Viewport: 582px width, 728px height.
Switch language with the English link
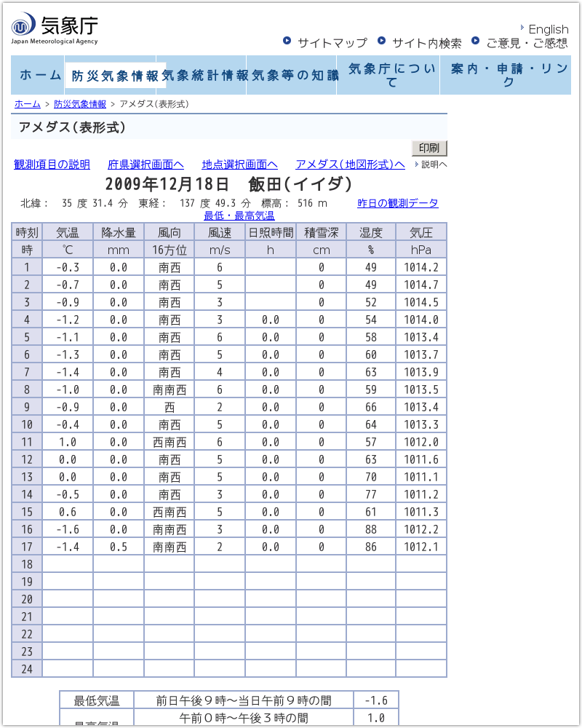[x=548, y=29]
